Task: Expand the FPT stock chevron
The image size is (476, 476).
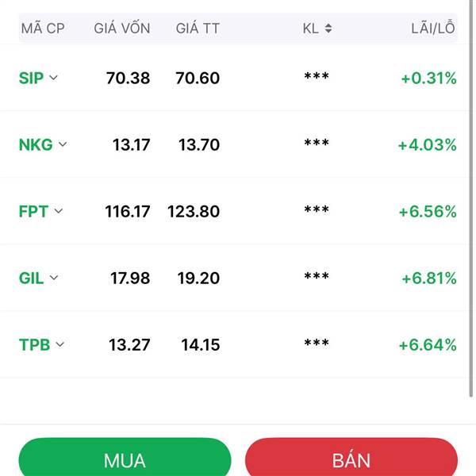Action: point(58,211)
